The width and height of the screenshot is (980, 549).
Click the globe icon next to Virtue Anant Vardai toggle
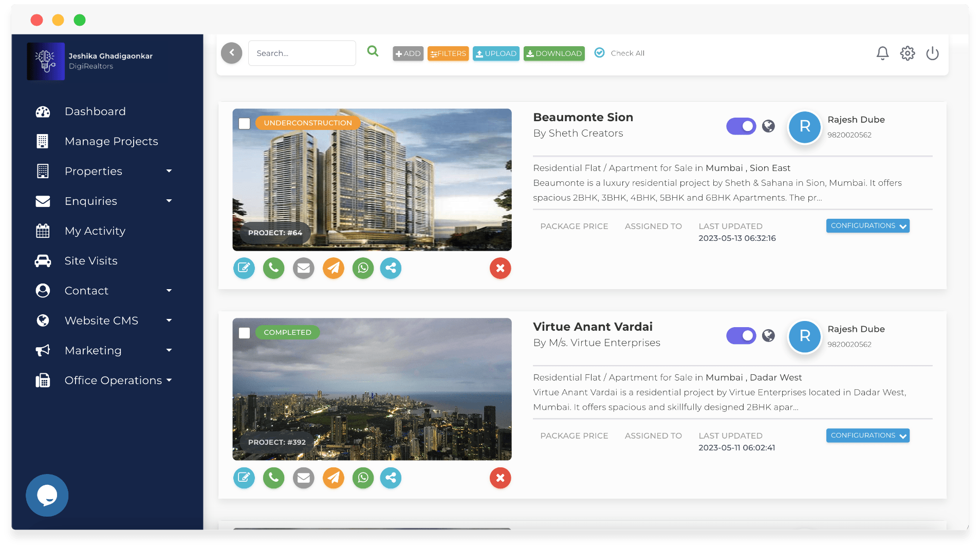click(x=768, y=335)
